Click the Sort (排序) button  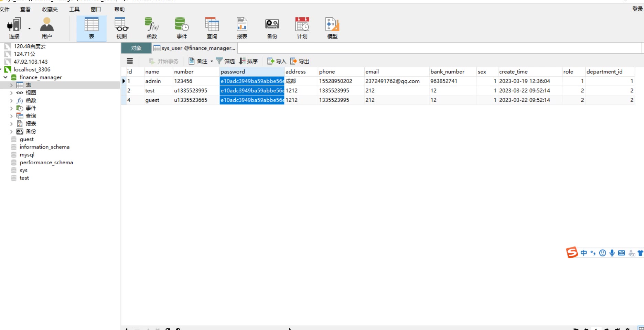pos(248,61)
